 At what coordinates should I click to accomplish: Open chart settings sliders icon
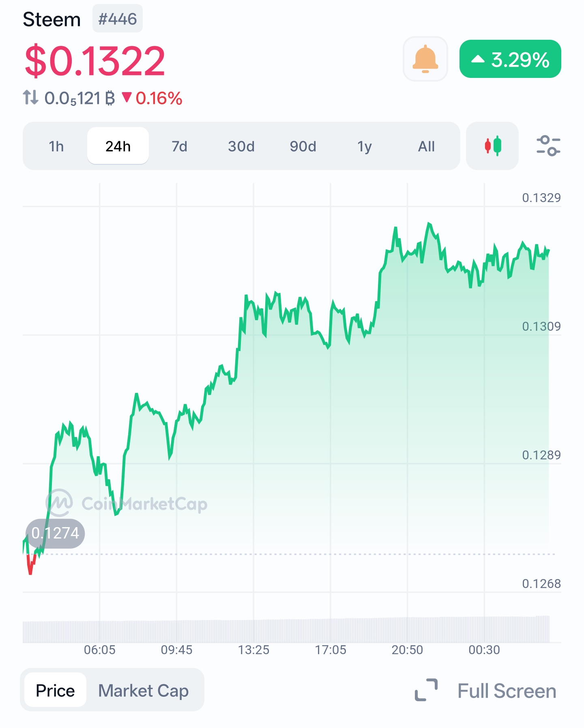tap(548, 146)
